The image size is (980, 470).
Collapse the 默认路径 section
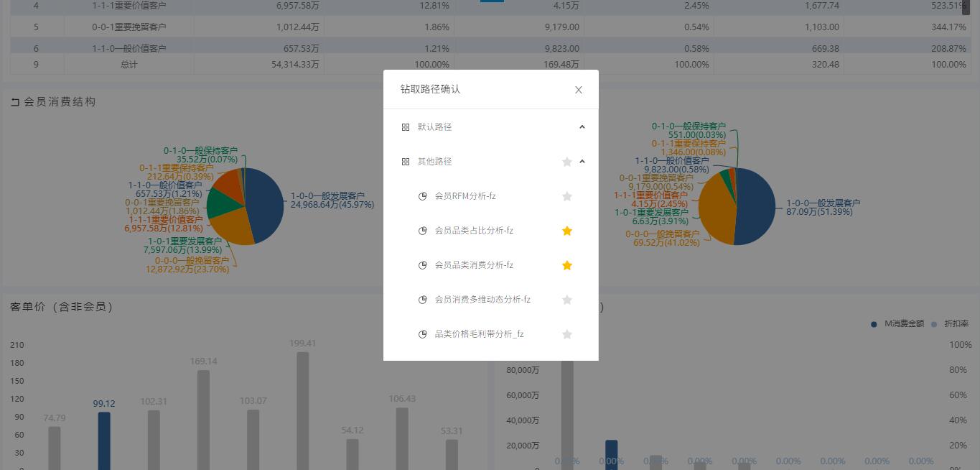coord(582,126)
